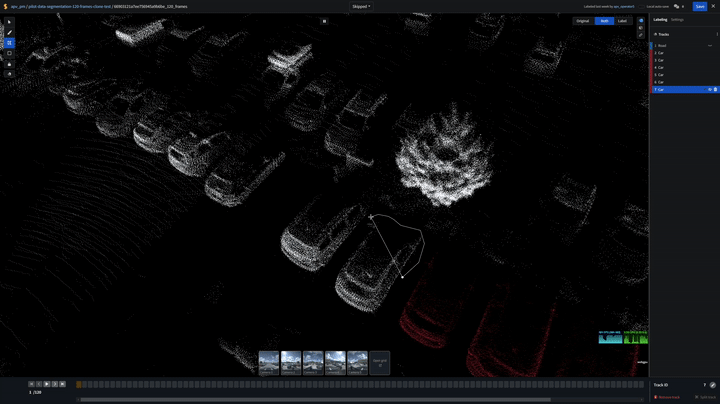Switch view mode to Original
Screen dimensions: 720x404
582,21
